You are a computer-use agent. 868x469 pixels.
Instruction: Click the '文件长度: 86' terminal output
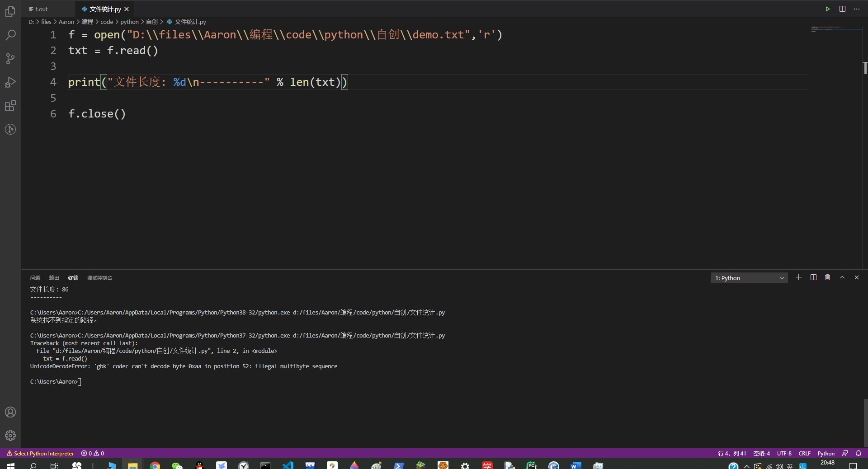pos(49,289)
